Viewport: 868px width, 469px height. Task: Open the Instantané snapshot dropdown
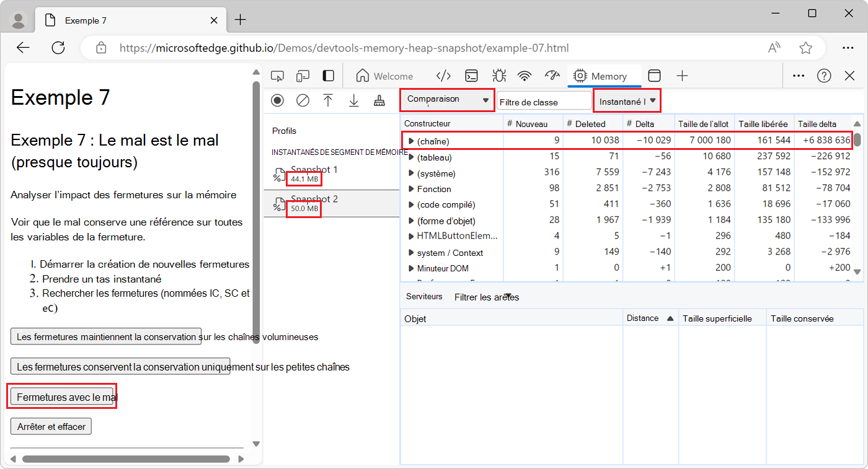tap(627, 100)
